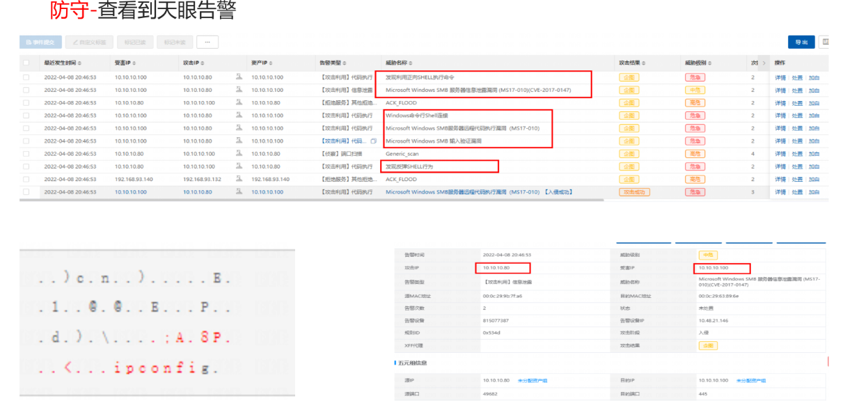Click the host icon in the 发现反弹SHELL行为 row
The image size is (868, 417).
[x=239, y=166]
